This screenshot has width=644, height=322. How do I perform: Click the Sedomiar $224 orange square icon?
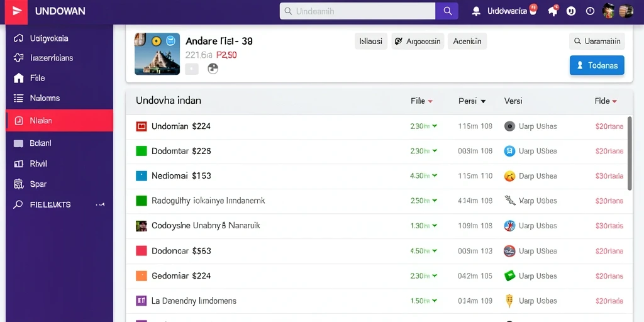pyautogui.click(x=142, y=275)
